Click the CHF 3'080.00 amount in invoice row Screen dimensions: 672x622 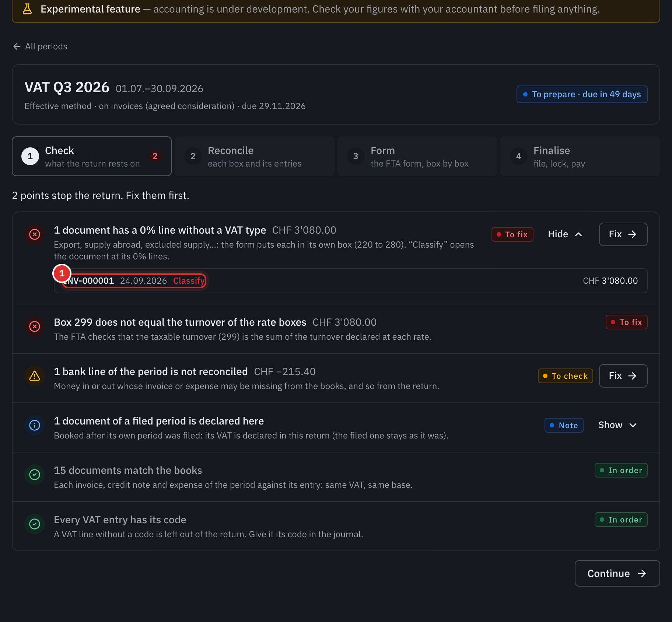coord(610,281)
